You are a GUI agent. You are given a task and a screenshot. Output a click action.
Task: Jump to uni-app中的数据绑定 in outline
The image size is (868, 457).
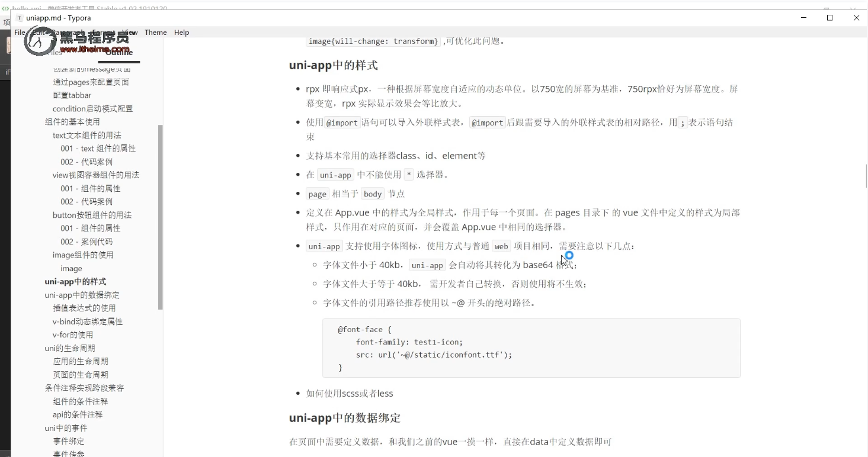82,295
